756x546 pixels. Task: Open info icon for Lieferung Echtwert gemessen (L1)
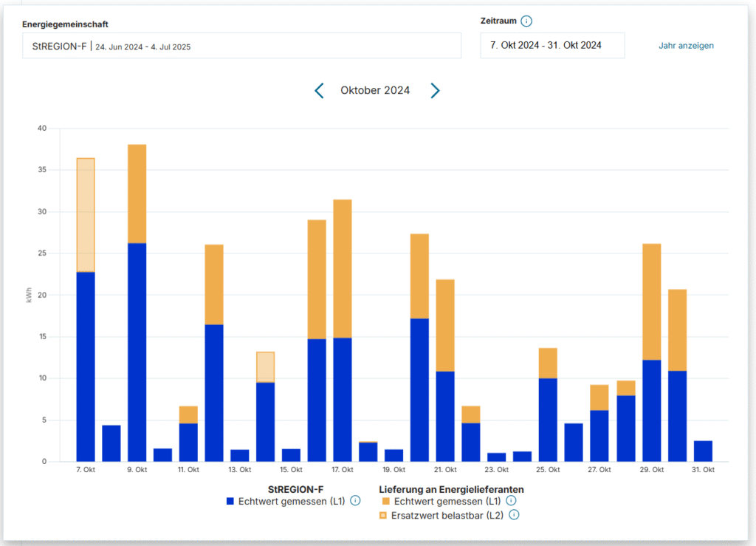point(511,501)
